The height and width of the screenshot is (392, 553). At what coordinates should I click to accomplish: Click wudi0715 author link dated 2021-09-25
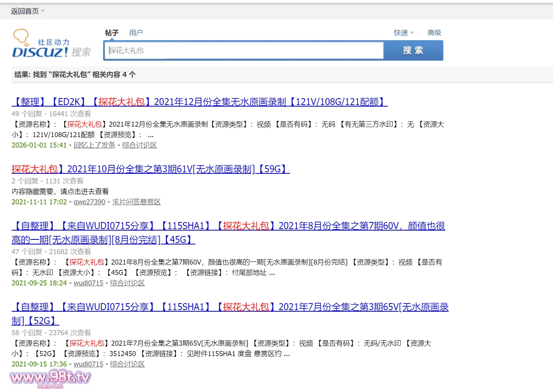[x=88, y=283]
